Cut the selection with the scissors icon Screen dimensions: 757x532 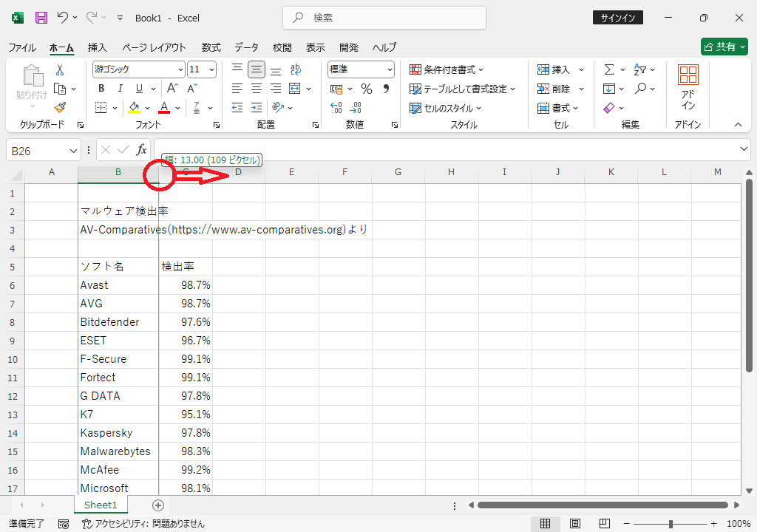(x=60, y=70)
